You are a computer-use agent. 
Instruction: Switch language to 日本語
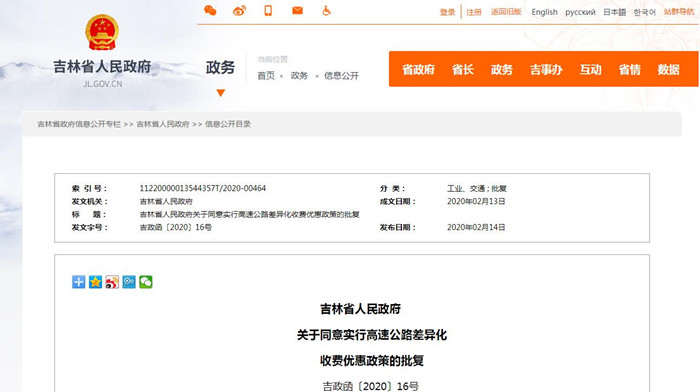coord(614,12)
